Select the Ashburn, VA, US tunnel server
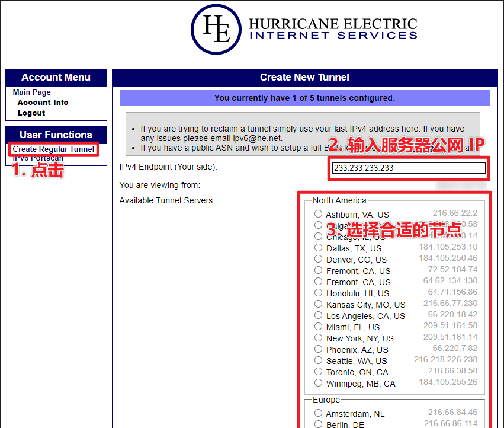504x428 pixels. click(318, 213)
